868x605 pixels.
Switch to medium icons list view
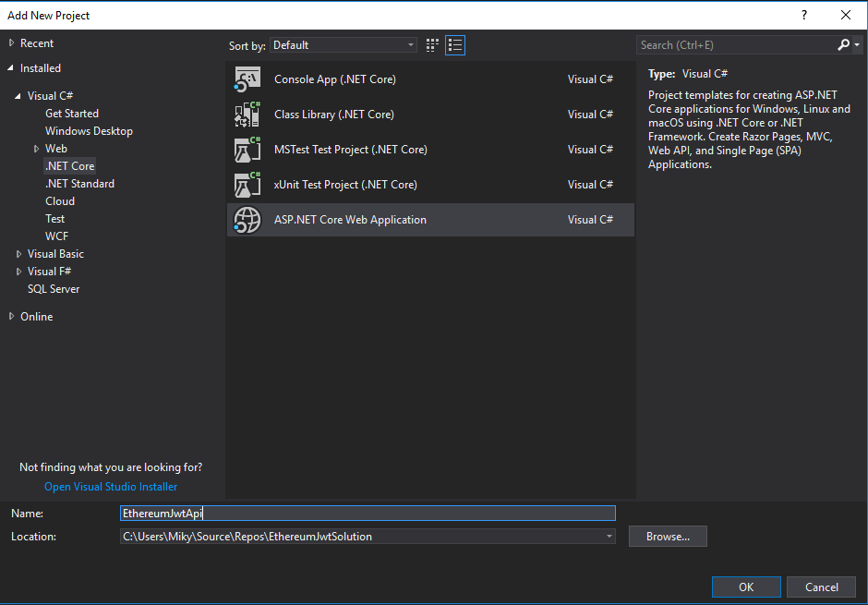[454, 45]
